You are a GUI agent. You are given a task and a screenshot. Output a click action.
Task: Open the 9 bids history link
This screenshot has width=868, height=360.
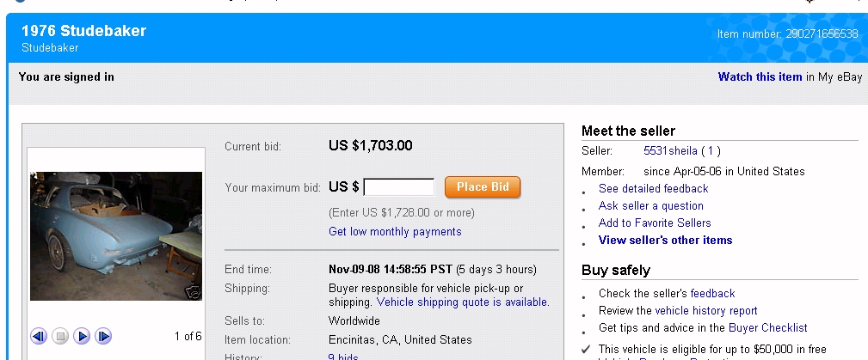pos(344,357)
